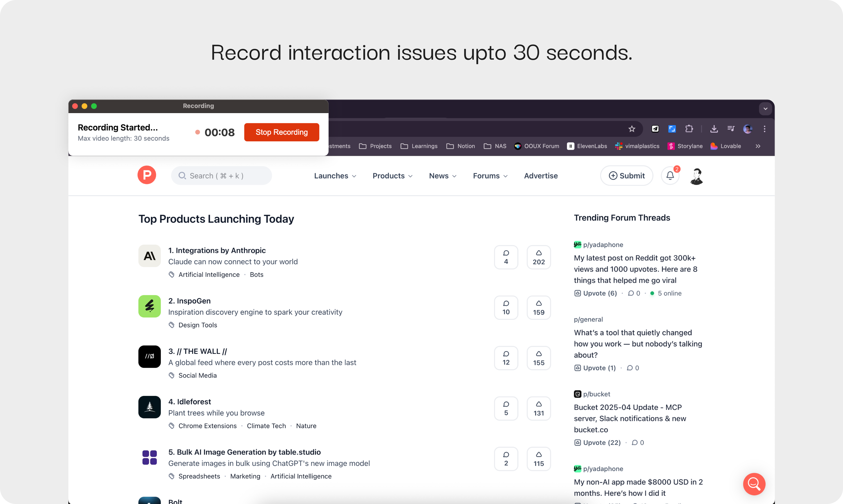This screenshot has width=843, height=504.
Task: Click the Submit button
Action: (x=626, y=176)
